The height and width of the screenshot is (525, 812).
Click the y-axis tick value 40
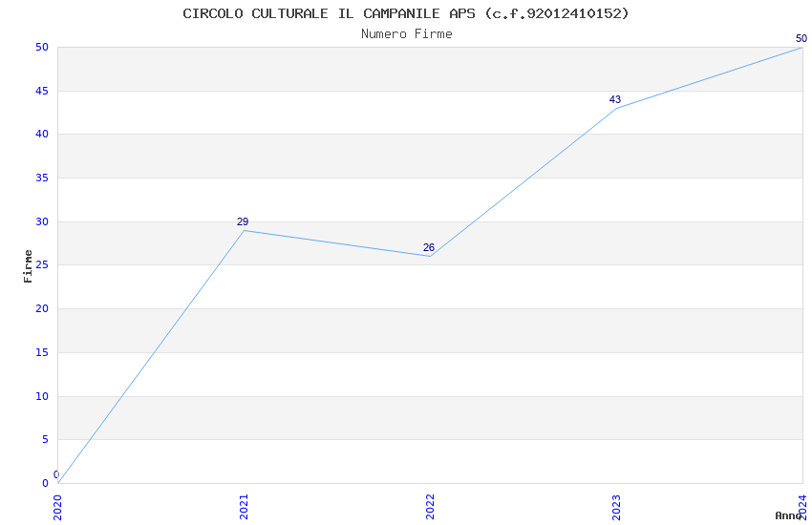(x=42, y=135)
